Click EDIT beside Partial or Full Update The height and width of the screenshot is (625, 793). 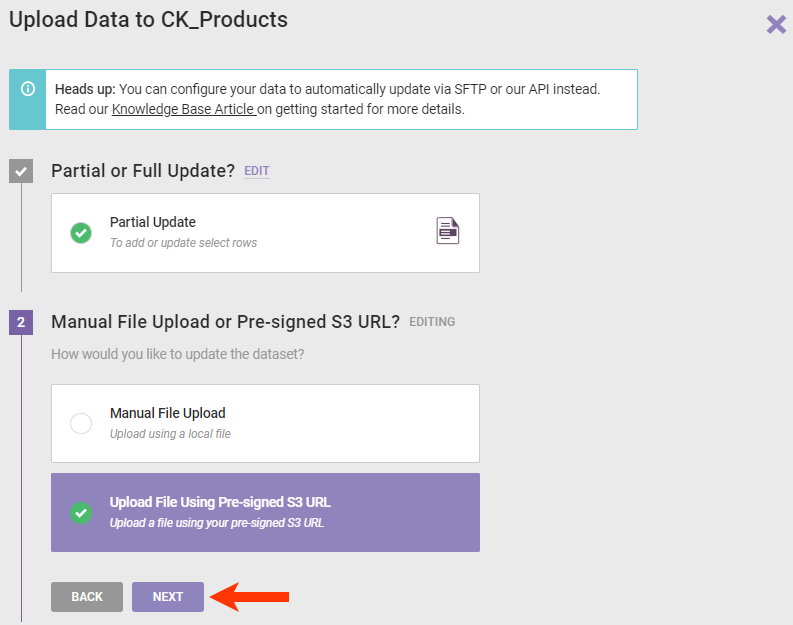257,171
